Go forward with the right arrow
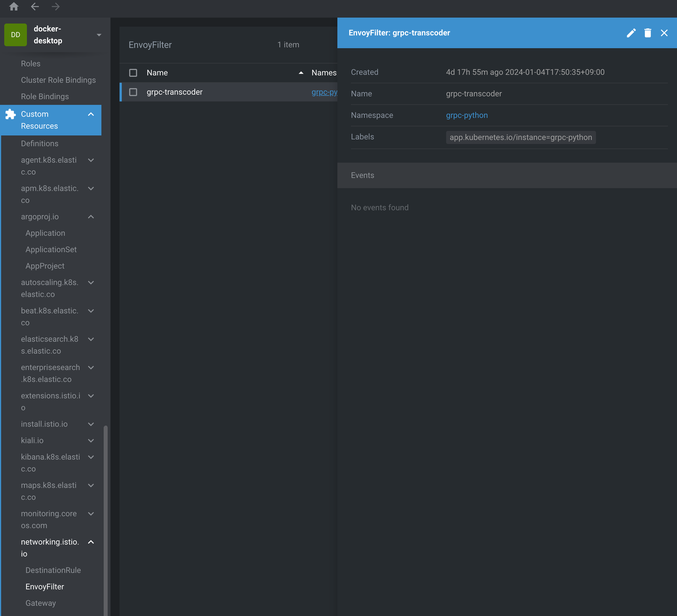 tap(56, 7)
